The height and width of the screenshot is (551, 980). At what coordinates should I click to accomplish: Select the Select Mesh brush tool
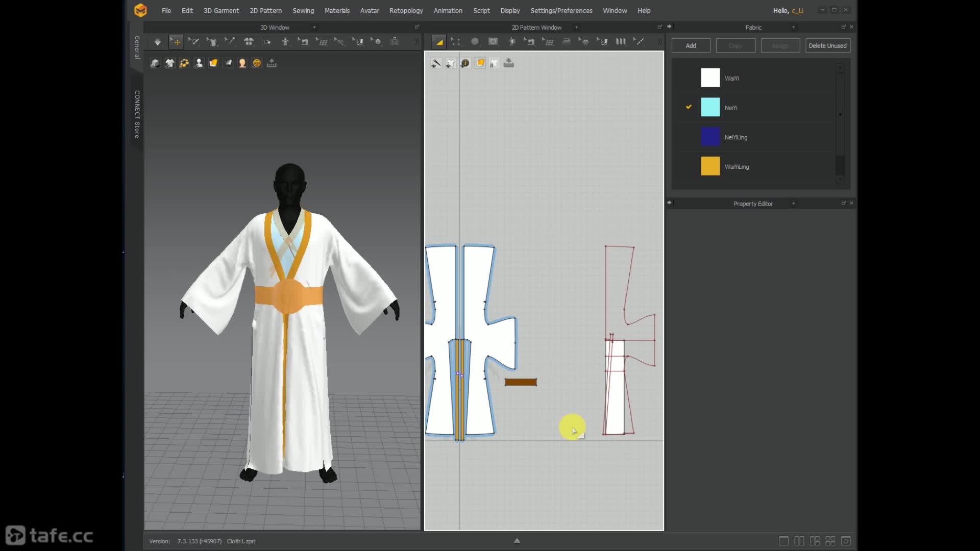click(x=193, y=42)
